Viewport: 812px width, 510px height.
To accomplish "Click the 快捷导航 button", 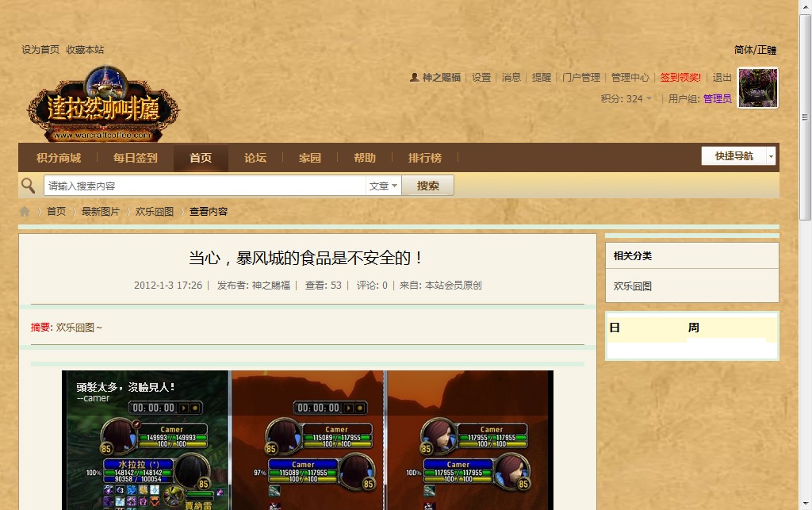I will coord(733,155).
